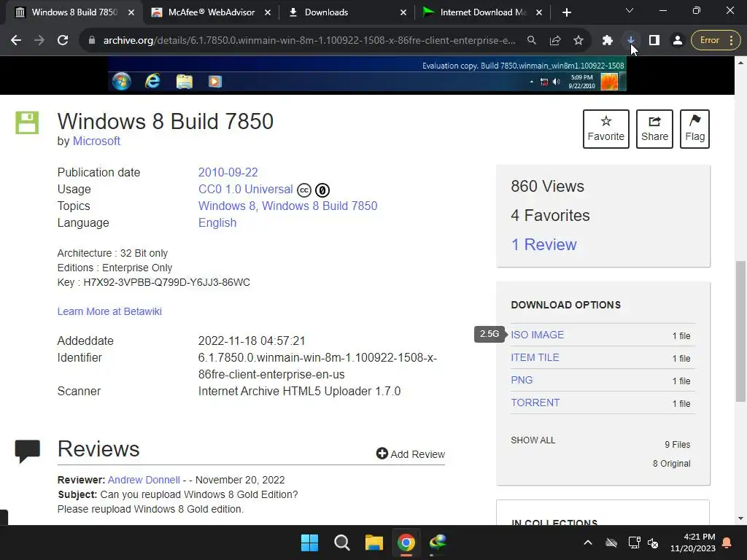Click Add Review
The image size is (747, 560).
click(x=411, y=454)
